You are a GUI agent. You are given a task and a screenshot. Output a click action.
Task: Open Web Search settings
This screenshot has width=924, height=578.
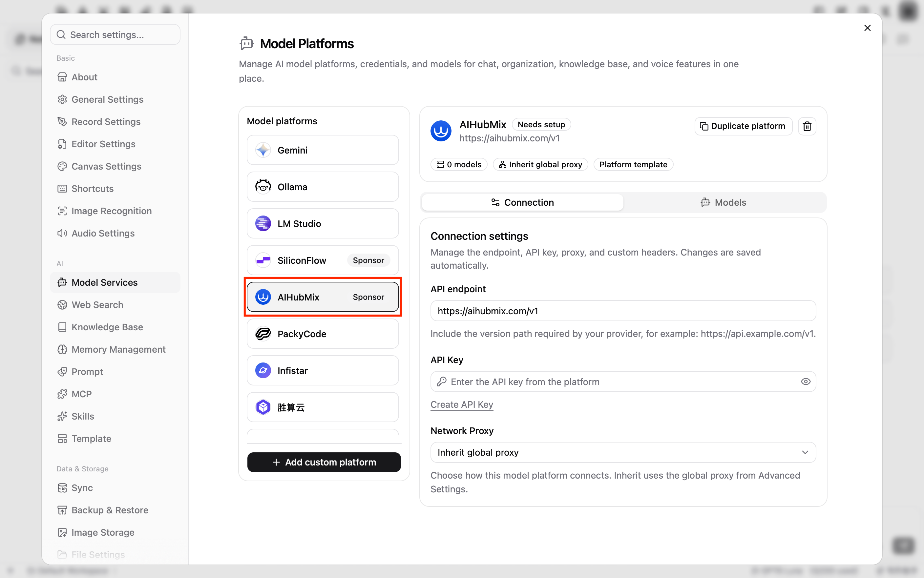[115, 305]
